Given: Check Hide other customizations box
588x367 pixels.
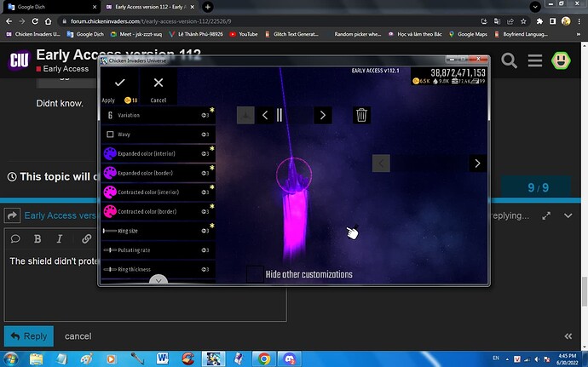Looking at the screenshot, I should (x=255, y=274).
